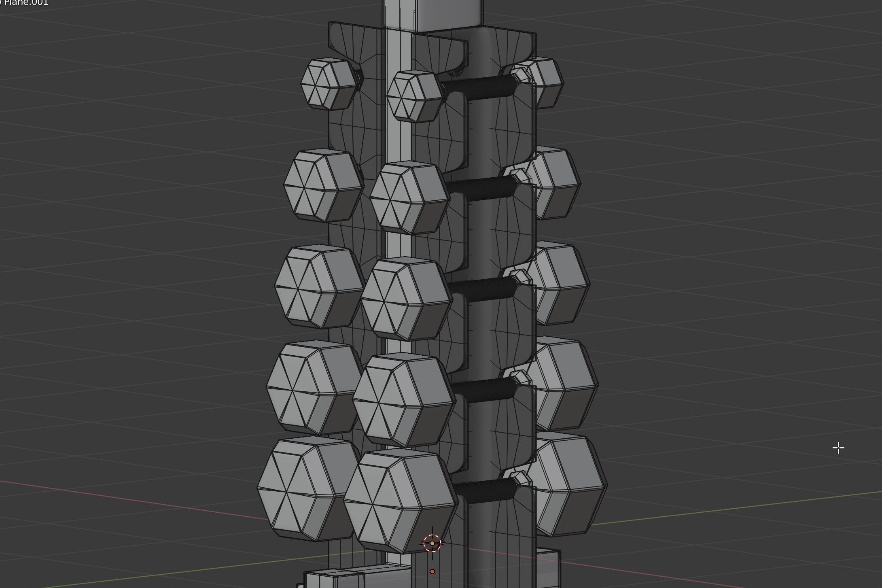The height and width of the screenshot is (588, 882).
Task: Click the 3D cursor ring near rack base
Action: [x=432, y=543]
